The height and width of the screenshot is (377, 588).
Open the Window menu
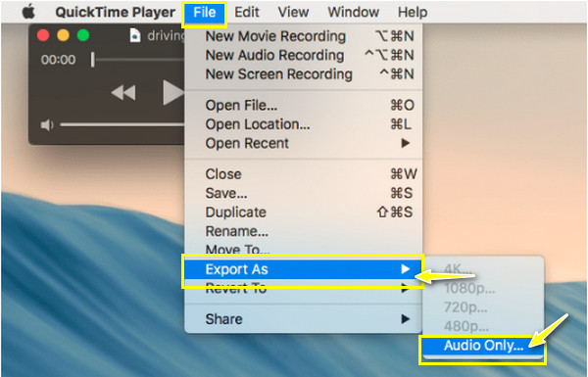(353, 13)
